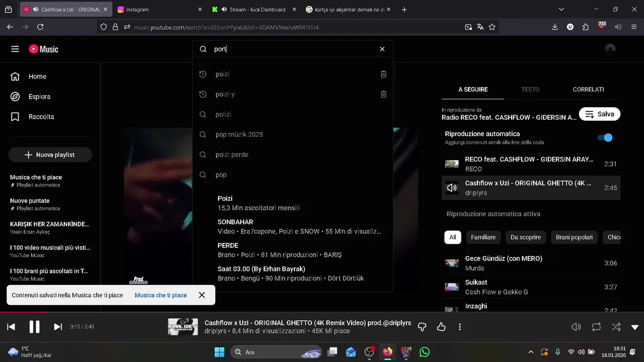Open the player three-dot options menu
Image resolution: width=644 pixels, height=362 pixels.
tap(460, 327)
